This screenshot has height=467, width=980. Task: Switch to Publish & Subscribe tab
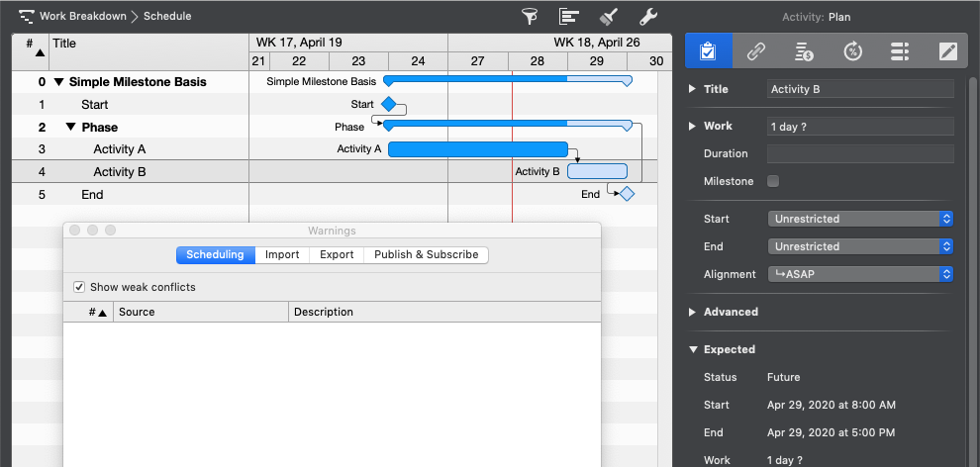click(x=426, y=254)
